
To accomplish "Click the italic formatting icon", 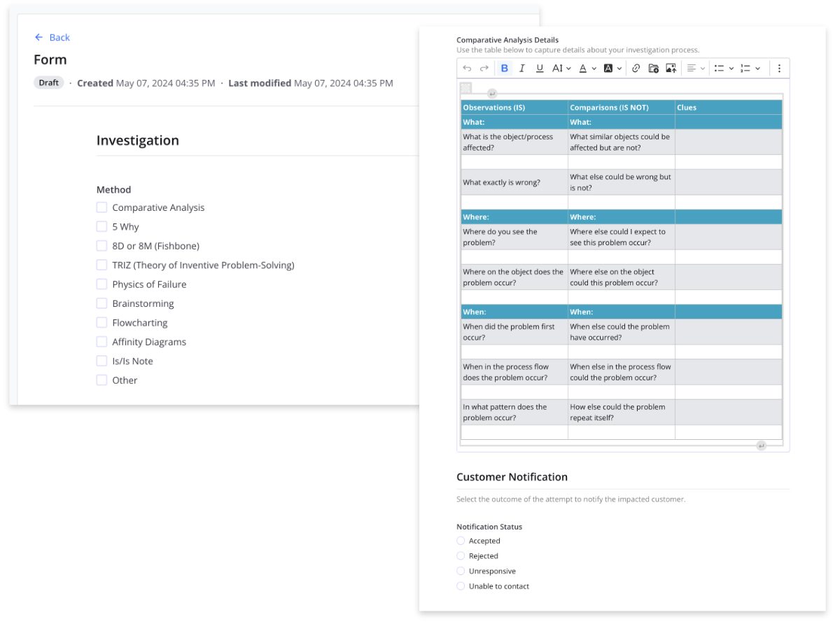I will [521, 68].
